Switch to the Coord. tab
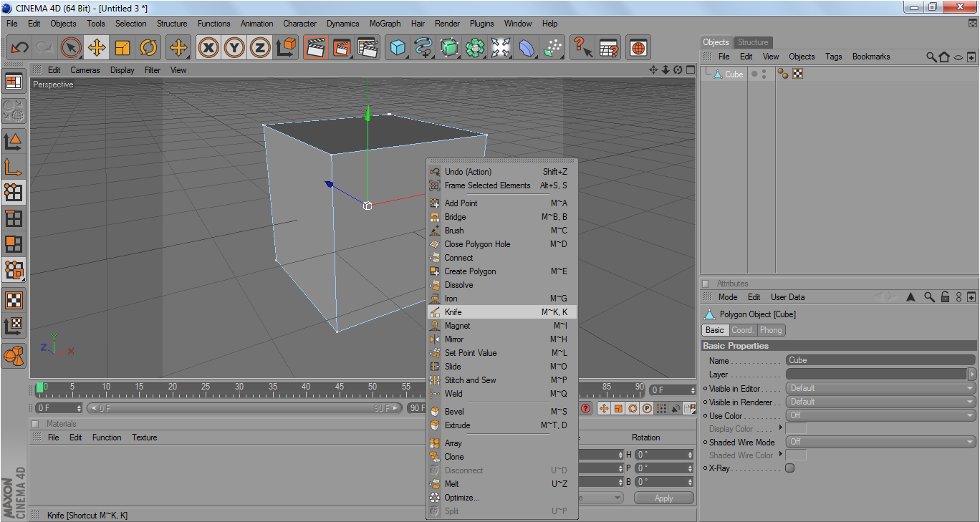The image size is (980, 522). tap(742, 330)
